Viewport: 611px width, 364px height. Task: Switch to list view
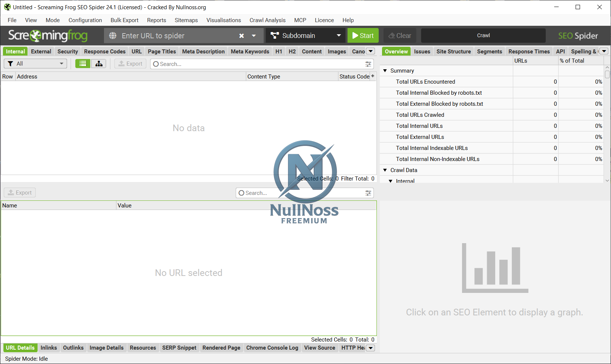click(83, 64)
